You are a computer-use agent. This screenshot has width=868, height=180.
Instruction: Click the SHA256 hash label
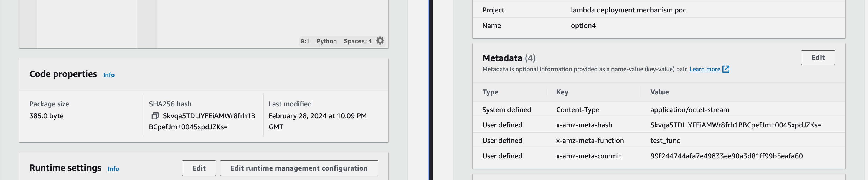(x=170, y=104)
